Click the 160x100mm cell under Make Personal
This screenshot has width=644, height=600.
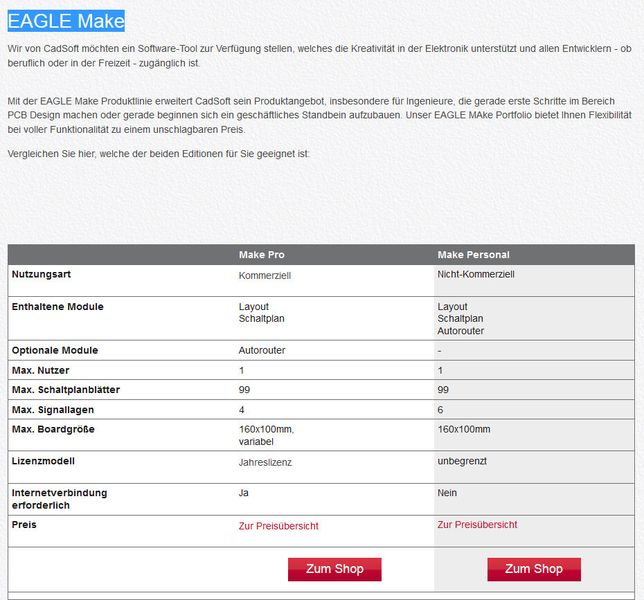point(464,429)
